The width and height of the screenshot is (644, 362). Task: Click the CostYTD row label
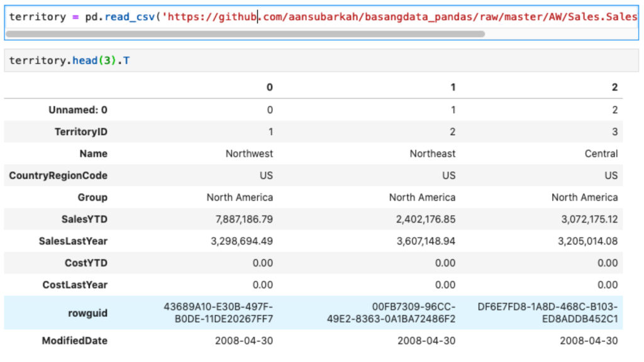click(x=86, y=263)
